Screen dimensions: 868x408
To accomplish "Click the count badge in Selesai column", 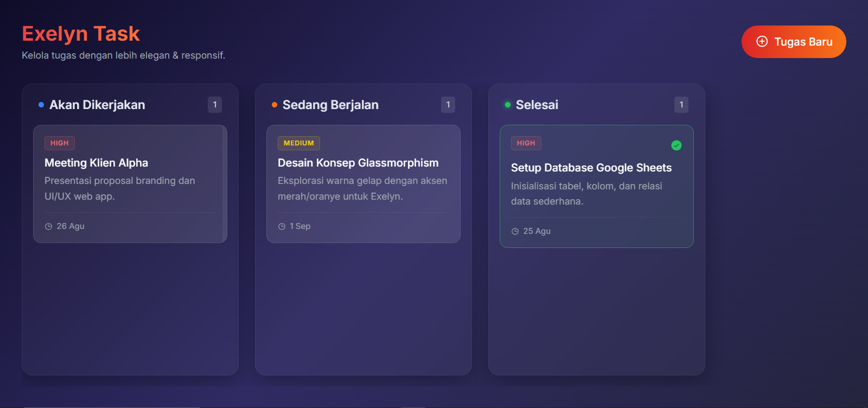I will coord(681,105).
